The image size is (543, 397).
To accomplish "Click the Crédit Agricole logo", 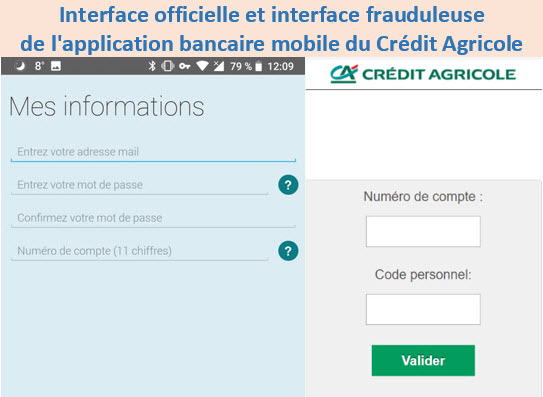I will coord(423,74).
